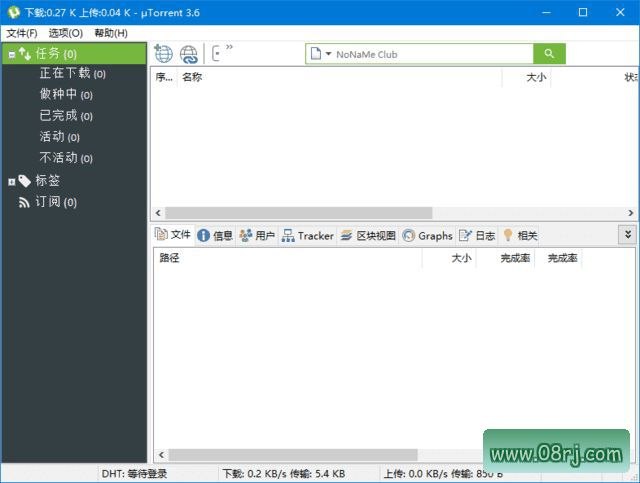Click the pieces icon on 区块视图 tab

click(347, 236)
